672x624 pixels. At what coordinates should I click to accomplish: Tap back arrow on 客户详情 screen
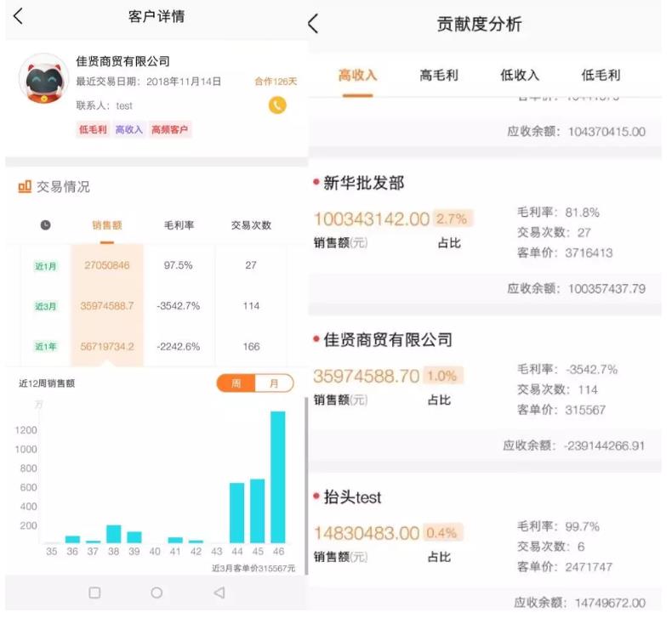tap(18, 16)
